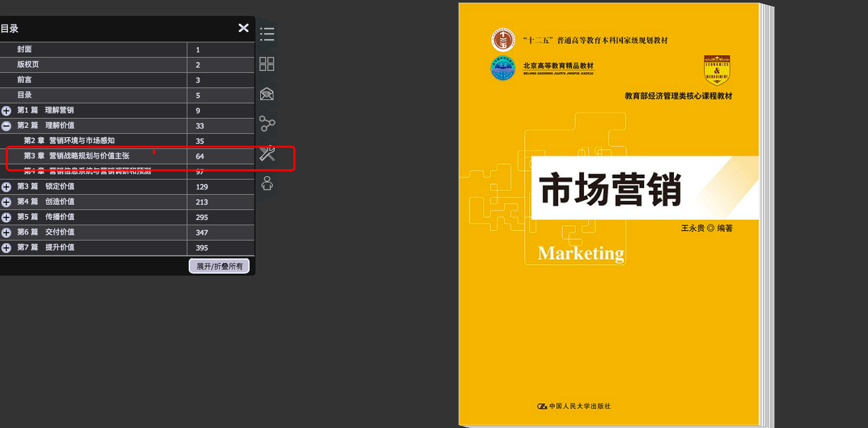
Task: Go to 封面 entry in contents
Action: pos(24,49)
